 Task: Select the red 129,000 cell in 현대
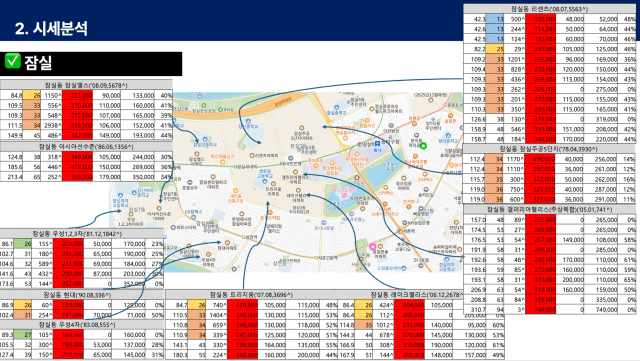coord(69,305)
